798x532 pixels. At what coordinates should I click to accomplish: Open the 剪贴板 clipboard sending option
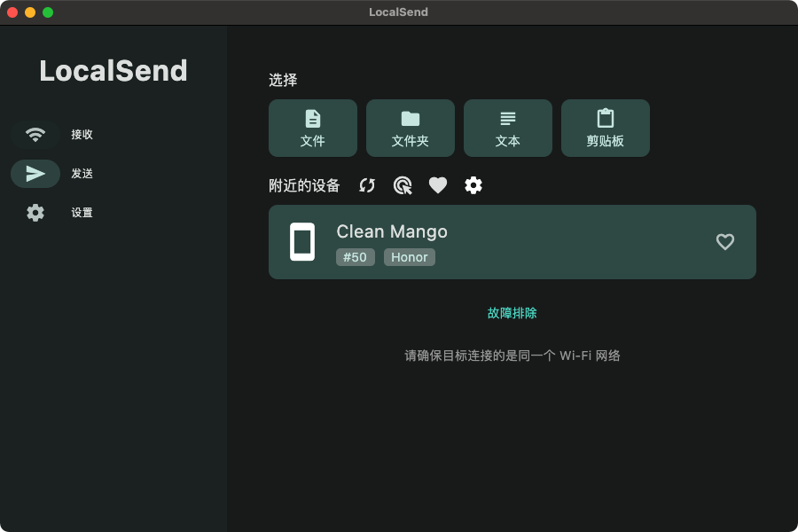(605, 128)
